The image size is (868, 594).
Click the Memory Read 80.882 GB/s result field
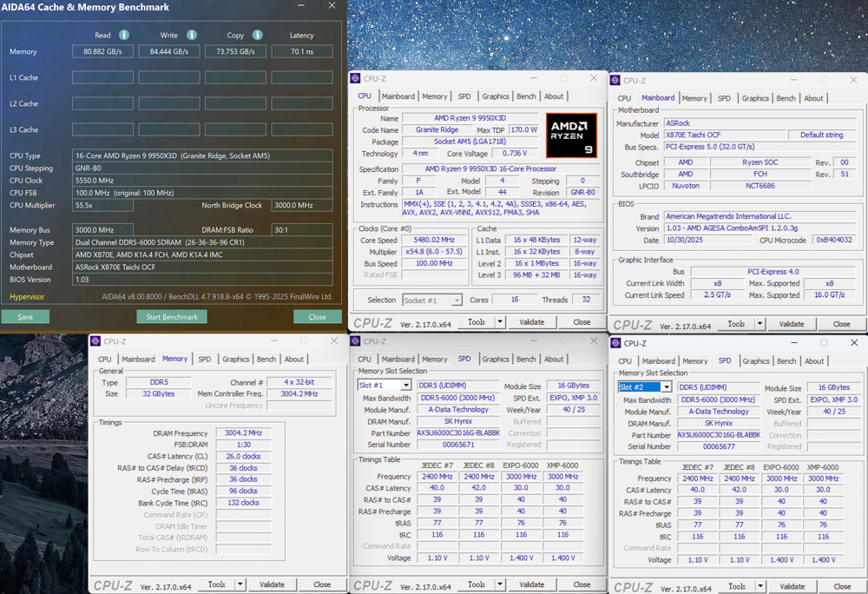[x=102, y=52]
